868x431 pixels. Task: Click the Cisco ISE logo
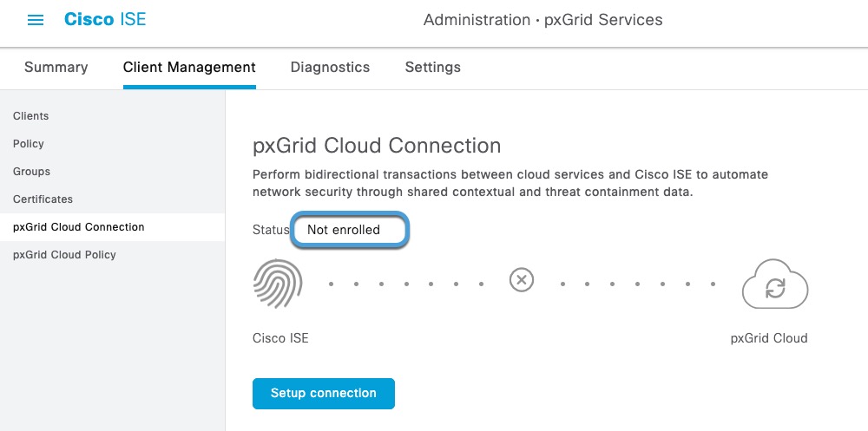pos(105,19)
